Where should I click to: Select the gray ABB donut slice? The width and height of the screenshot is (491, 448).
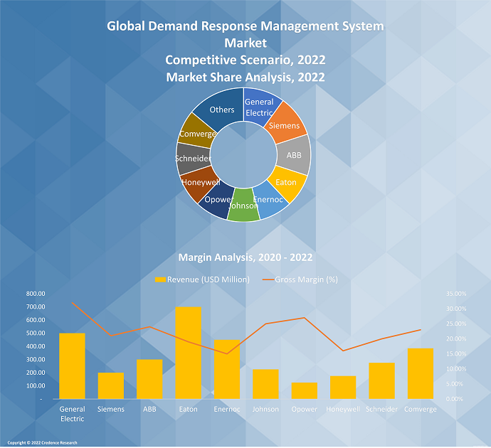point(293,155)
